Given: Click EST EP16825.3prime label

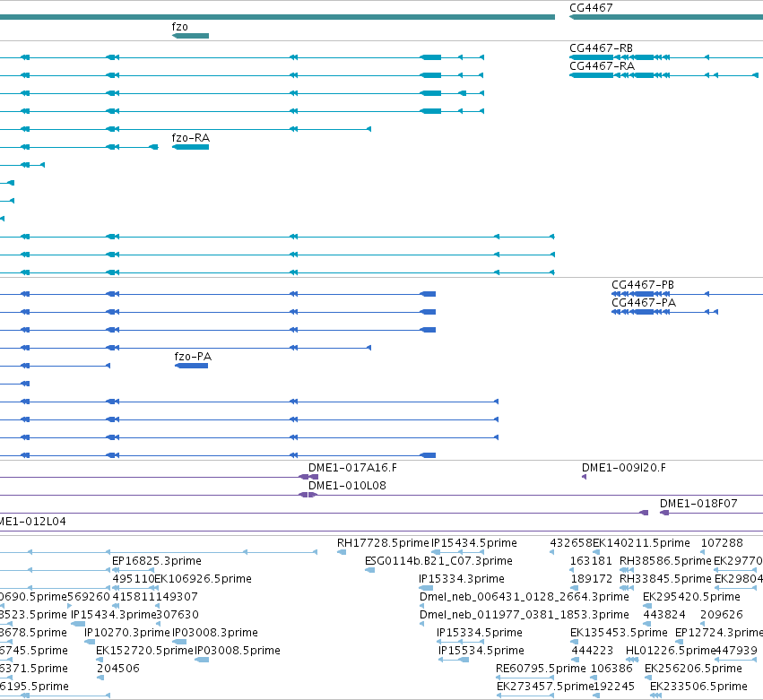Looking at the screenshot, I should pyautogui.click(x=157, y=561).
